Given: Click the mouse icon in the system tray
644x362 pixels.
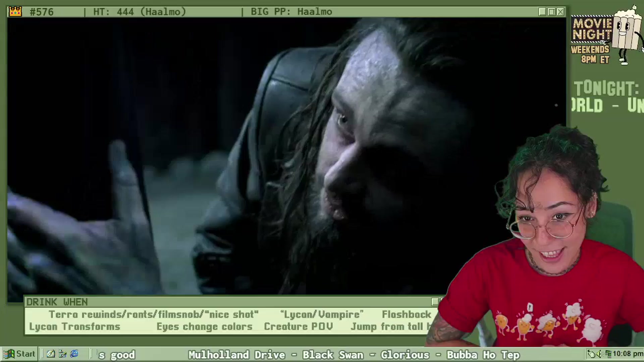Looking at the screenshot, I should click(x=592, y=354).
